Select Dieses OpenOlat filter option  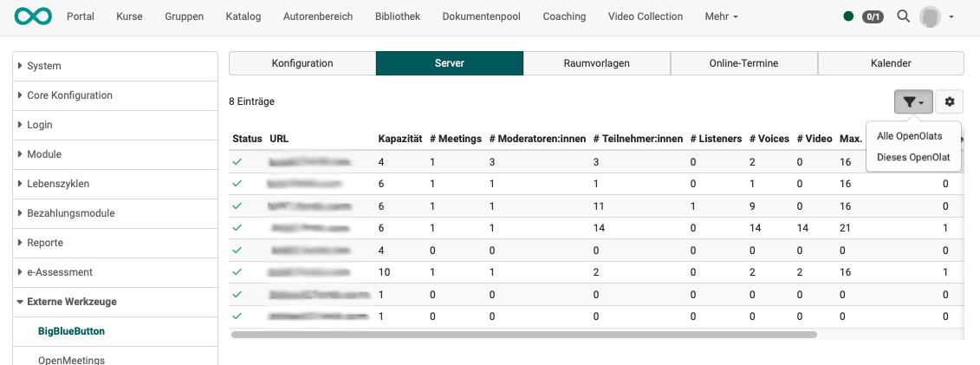tap(913, 157)
